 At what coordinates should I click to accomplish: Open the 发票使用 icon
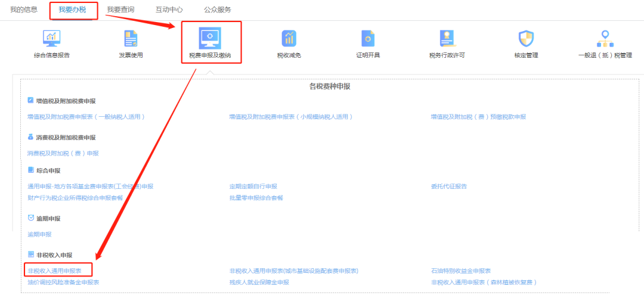131,39
